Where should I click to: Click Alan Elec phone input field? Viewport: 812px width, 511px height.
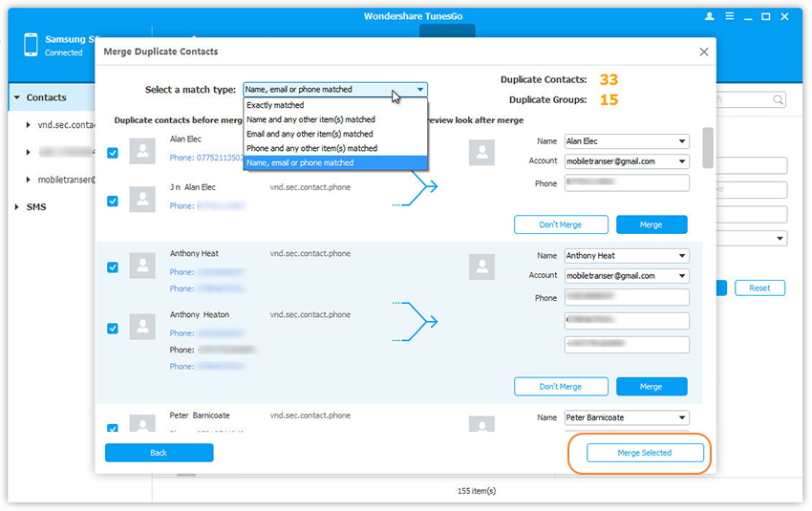pos(627,182)
